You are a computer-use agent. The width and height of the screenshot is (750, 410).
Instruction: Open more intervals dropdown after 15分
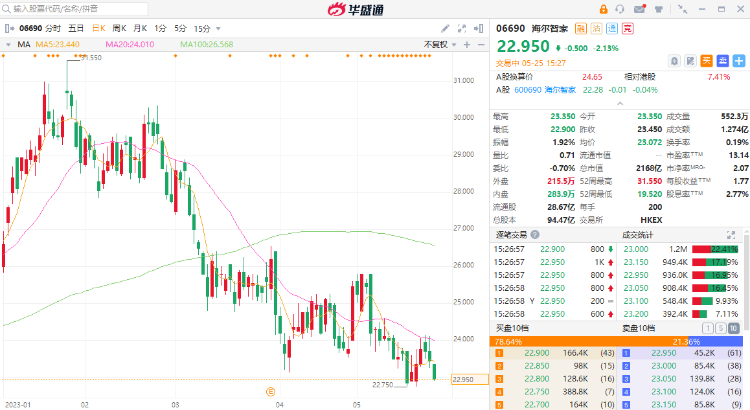(219, 29)
